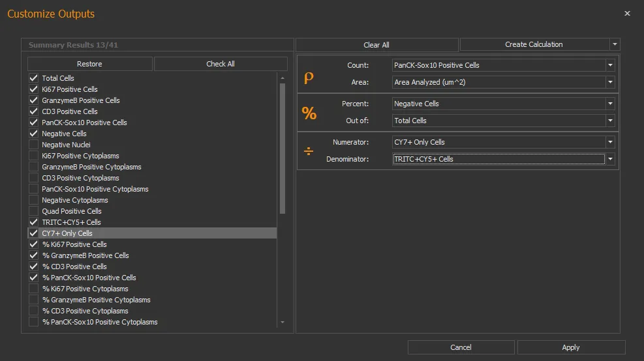This screenshot has height=361, width=644.
Task: Select the Negative Nuclei list row text
Action: click(66, 145)
